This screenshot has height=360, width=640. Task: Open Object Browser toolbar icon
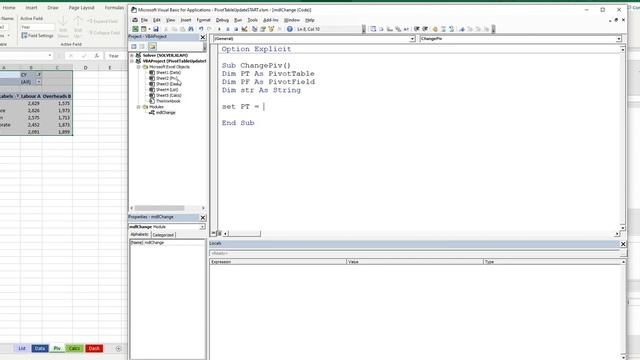[271, 29]
